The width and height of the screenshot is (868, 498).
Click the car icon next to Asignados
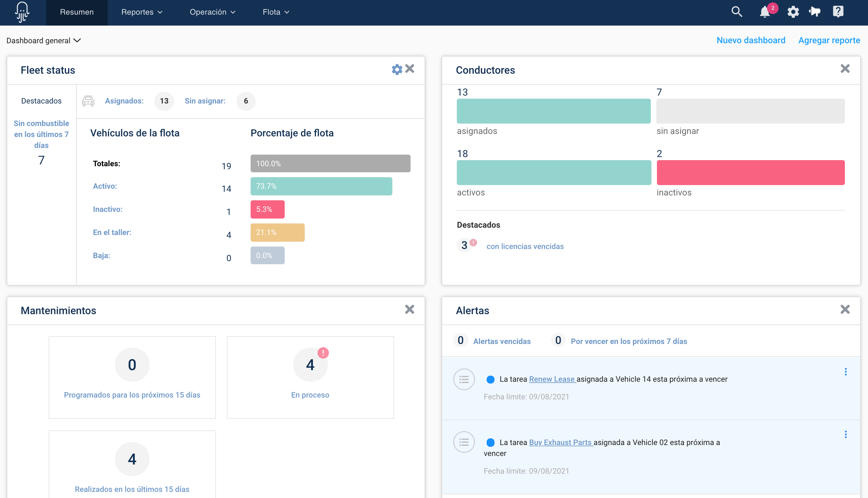pos(89,101)
